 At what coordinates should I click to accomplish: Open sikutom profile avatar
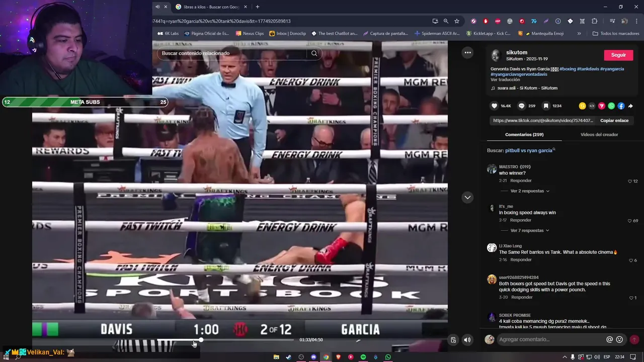click(x=496, y=55)
